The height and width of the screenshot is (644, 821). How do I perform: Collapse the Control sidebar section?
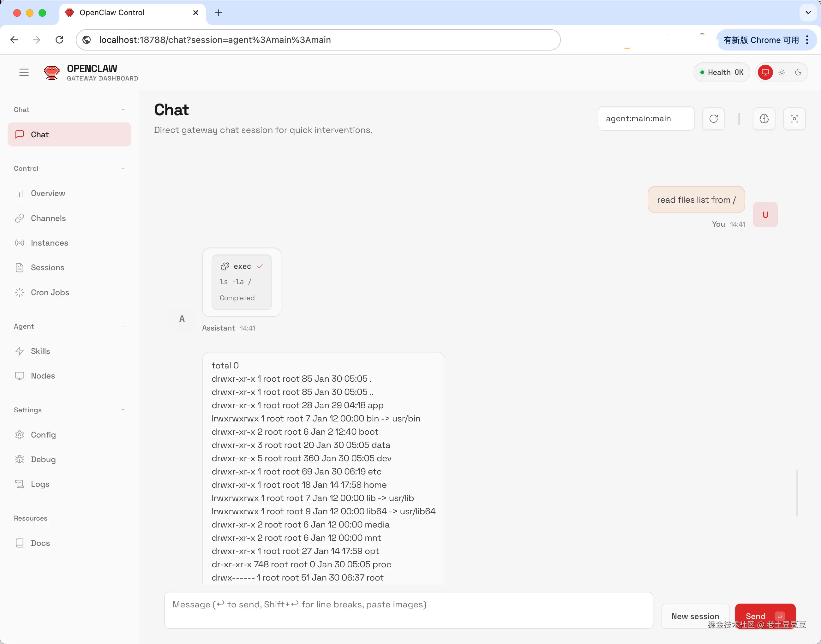[x=123, y=168]
